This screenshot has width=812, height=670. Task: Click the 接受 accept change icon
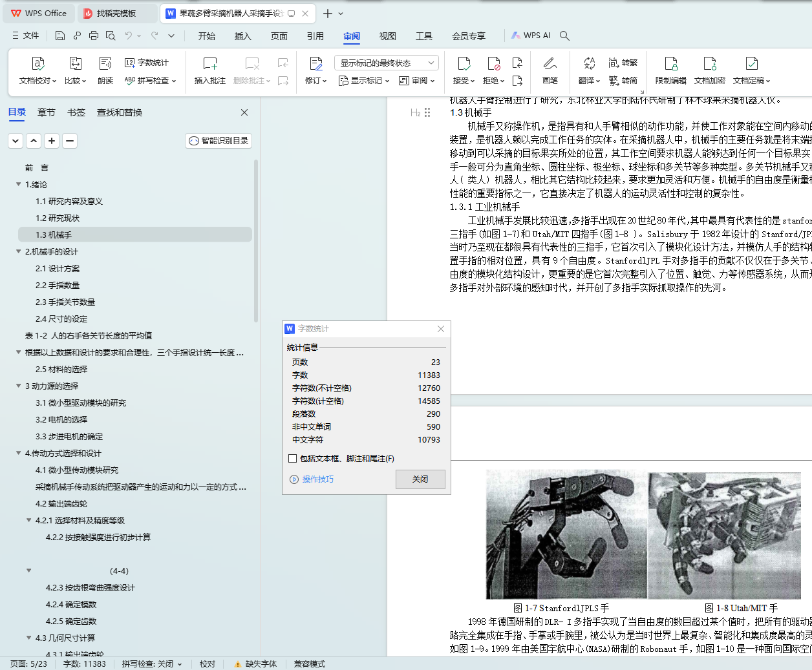[464, 64]
